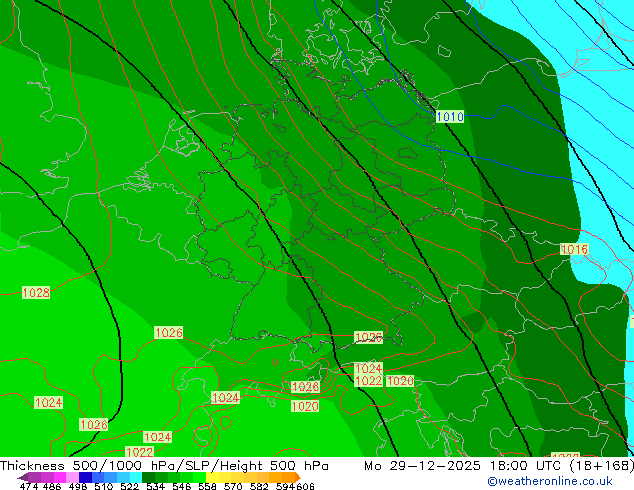Click the legend value 474
Image resolution: width=634 pixels, height=490 pixels.
pos(29,486)
